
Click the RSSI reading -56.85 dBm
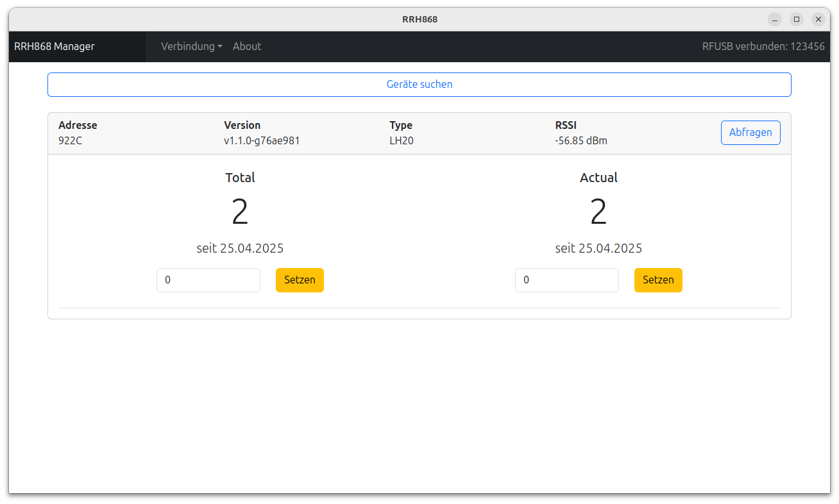(x=581, y=140)
